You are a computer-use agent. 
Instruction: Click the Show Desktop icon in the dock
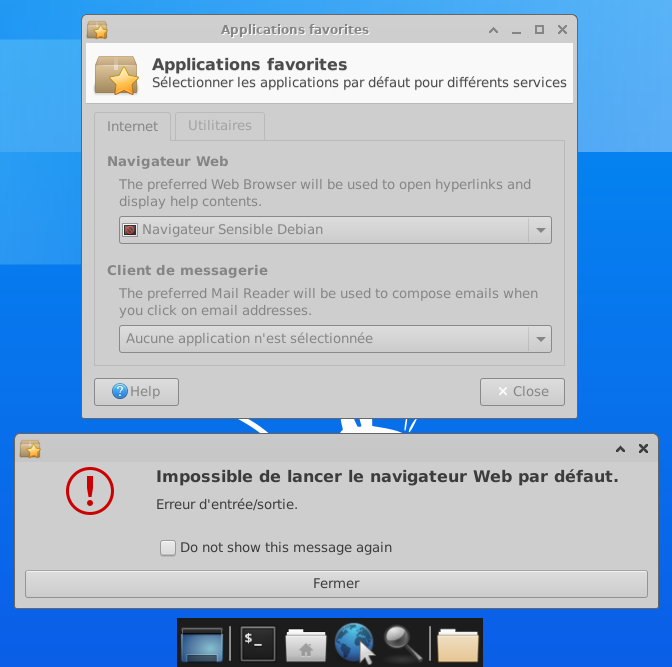click(x=202, y=644)
